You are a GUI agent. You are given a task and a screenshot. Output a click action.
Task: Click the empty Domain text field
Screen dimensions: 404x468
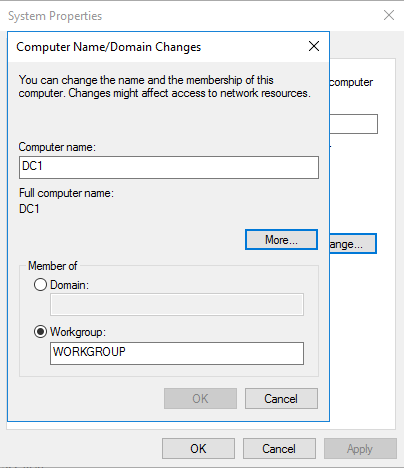click(x=177, y=304)
